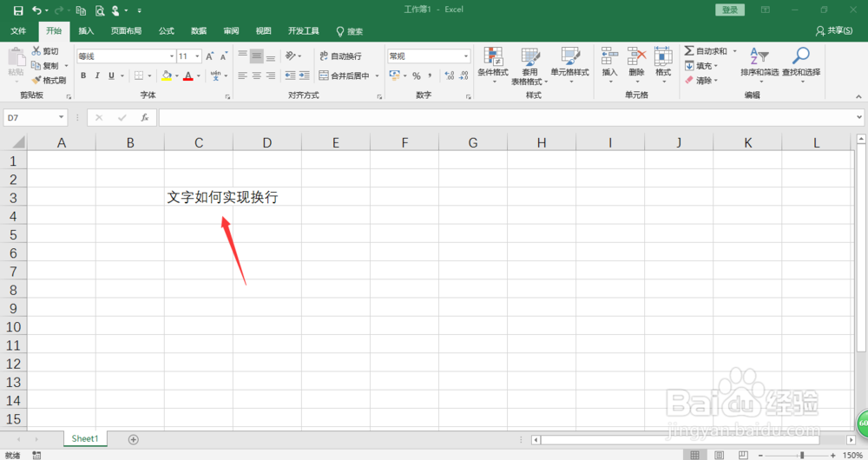The height and width of the screenshot is (460, 868).
Task: Toggle center horizontal alignment
Action: [x=256, y=76]
